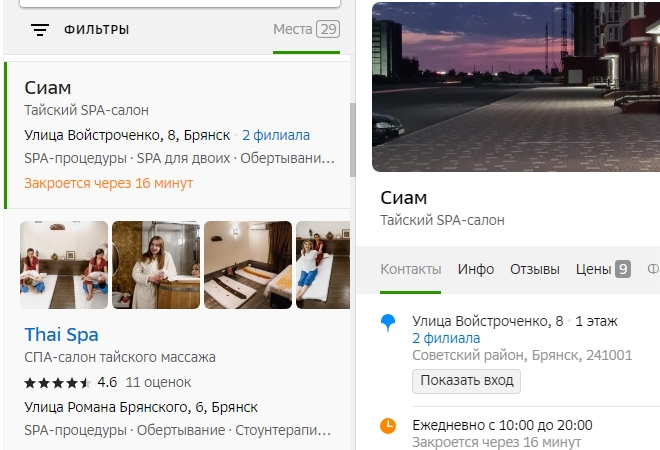Screen dimensions: 660x450
Task: Open the Контакты tab
Action: click(410, 269)
